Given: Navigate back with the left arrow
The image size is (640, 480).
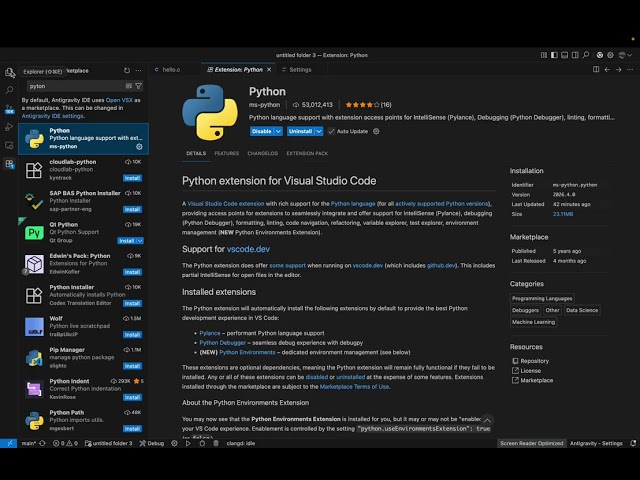Looking at the screenshot, I should pos(607,70).
